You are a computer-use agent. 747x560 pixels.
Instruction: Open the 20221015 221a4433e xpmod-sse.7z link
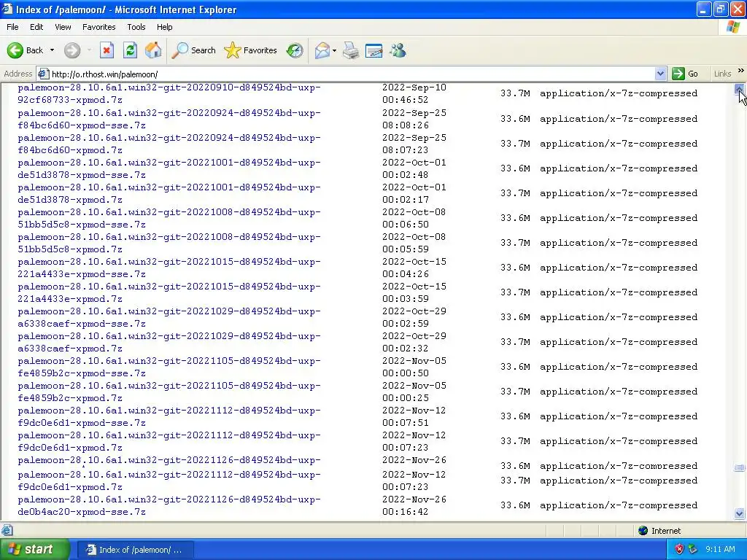pos(169,268)
